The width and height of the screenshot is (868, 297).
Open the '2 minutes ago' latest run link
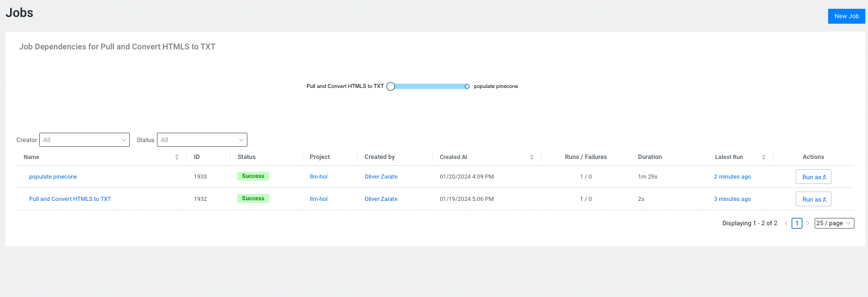(732, 177)
